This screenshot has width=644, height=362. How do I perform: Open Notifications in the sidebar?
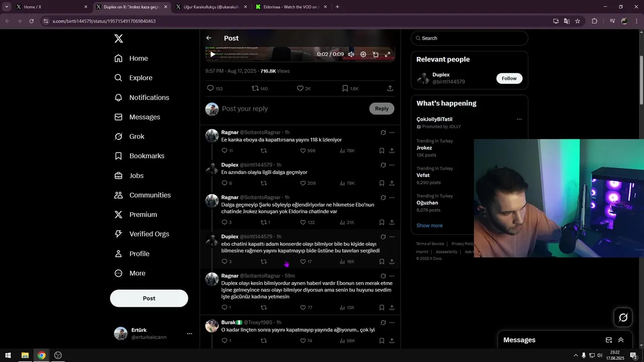pos(142,98)
